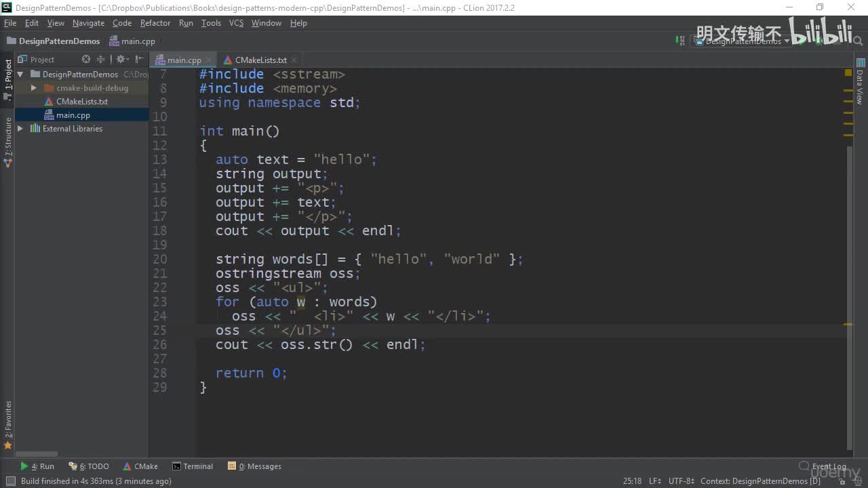Image resolution: width=868 pixels, height=488 pixels.
Task: Click the warning stripe mark beside line 25
Action: coord(848,325)
